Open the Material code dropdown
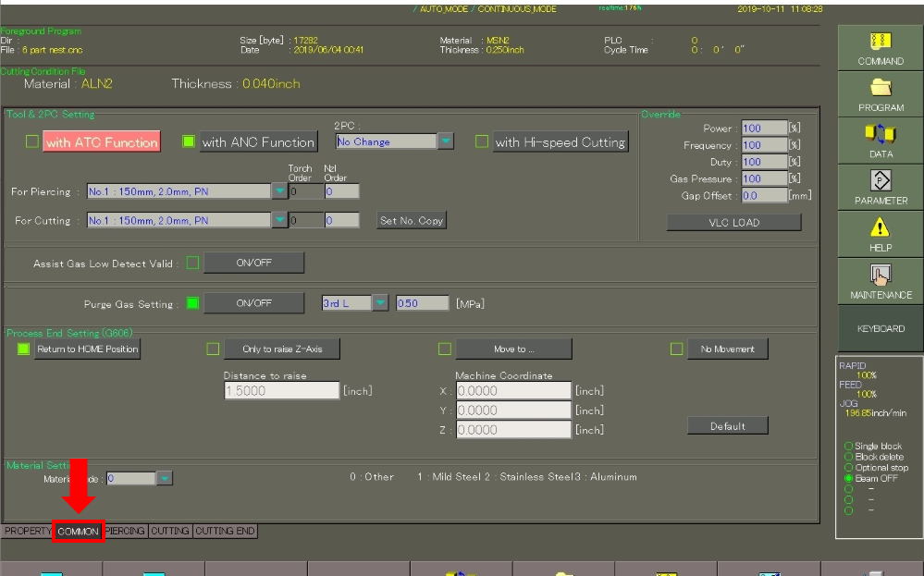Image resolution: width=924 pixels, height=576 pixels. 164,478
